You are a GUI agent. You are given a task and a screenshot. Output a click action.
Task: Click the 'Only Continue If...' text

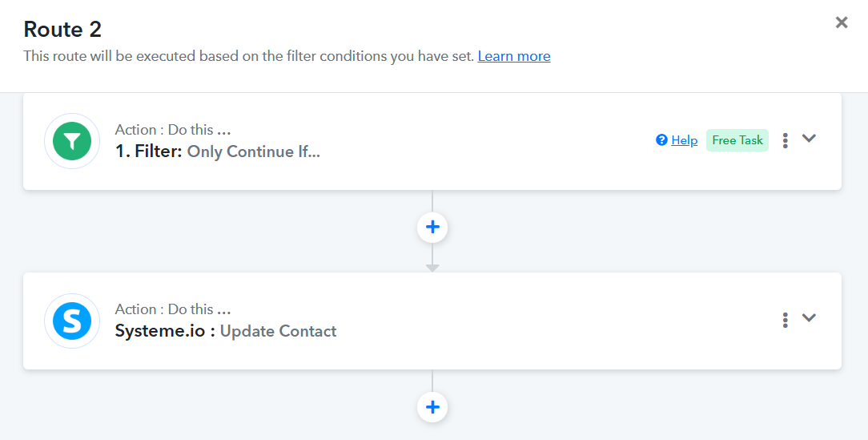(253, 151)
